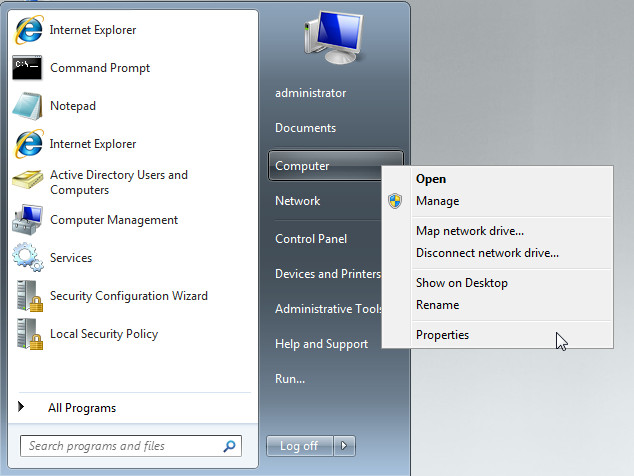Open the shutdown options arrow next to Log off
The width and height of the screenshot is (634, 476).
click(344, 446)
